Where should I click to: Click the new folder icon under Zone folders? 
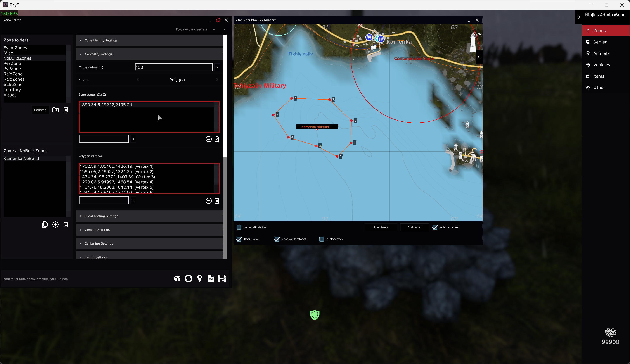tap(55, 110)
